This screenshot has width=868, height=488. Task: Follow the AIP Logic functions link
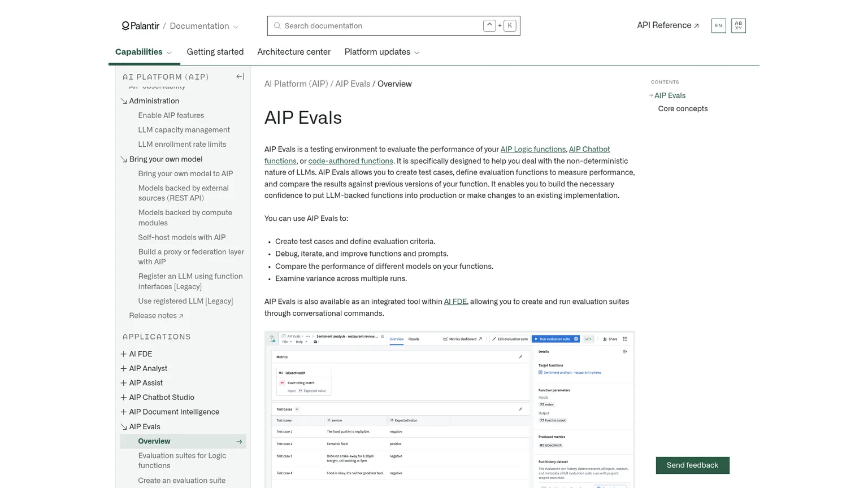533,150
